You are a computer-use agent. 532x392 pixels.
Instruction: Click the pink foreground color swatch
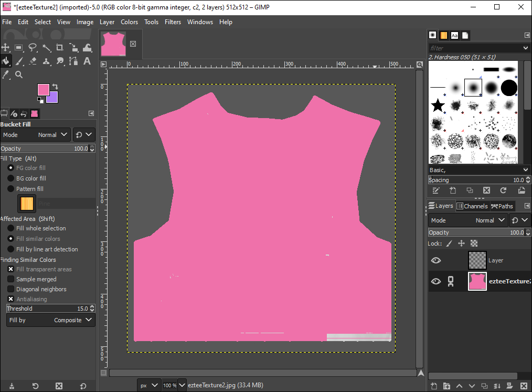click(43, 90)
